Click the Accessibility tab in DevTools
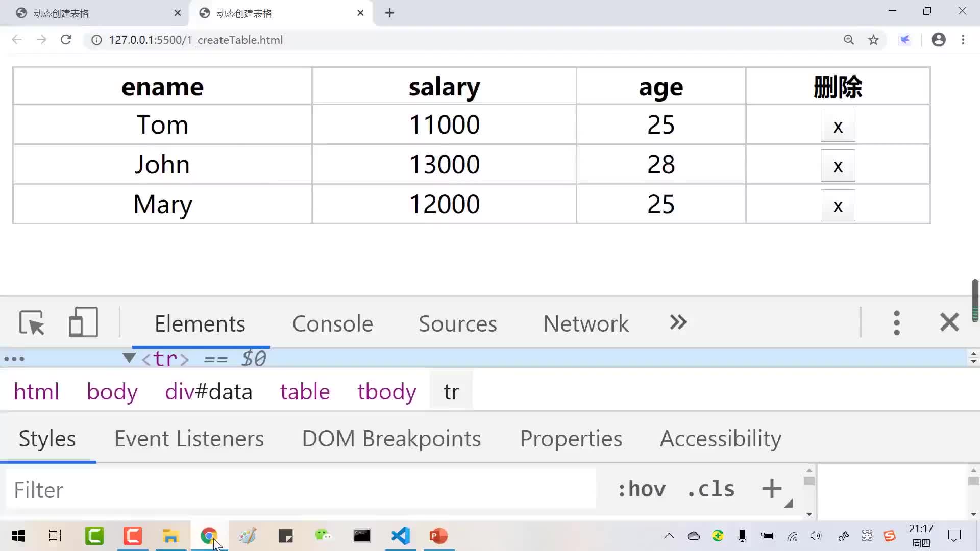This screenshot has width=980, height=551. point(720,438)
